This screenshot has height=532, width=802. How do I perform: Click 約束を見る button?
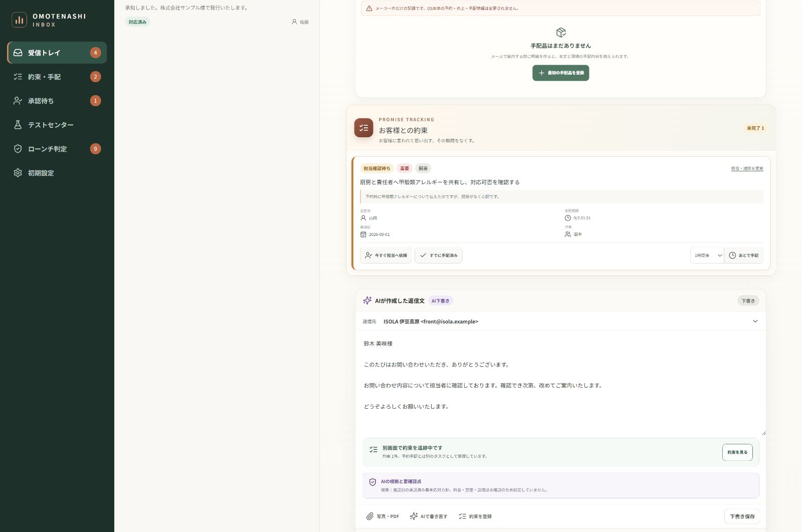click(737, 452)
